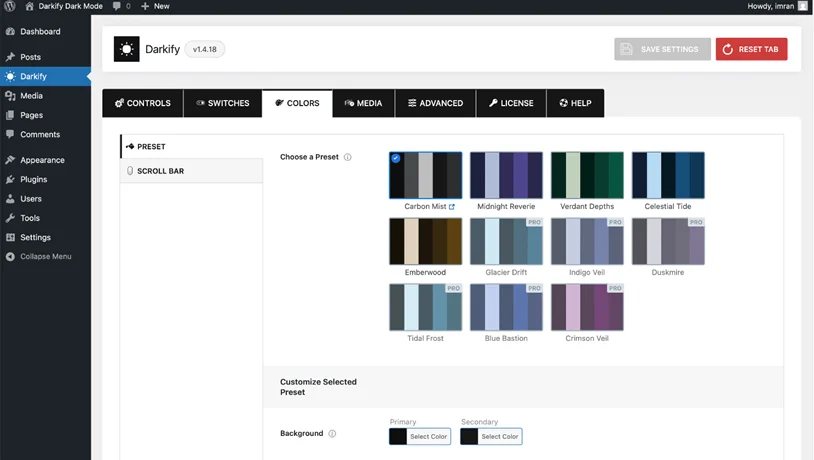Click the New text in admin bar
Screen dimensions: 814x460
click(x=161, y=6)
